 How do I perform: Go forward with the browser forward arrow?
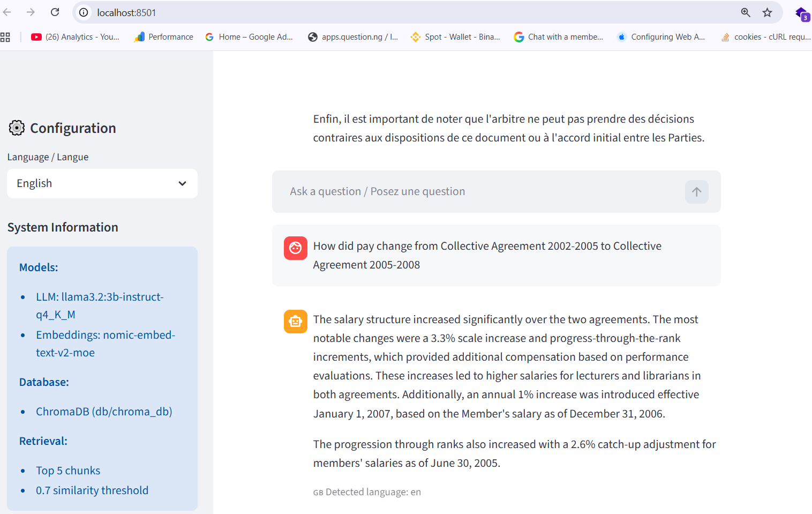click(31, 12)
